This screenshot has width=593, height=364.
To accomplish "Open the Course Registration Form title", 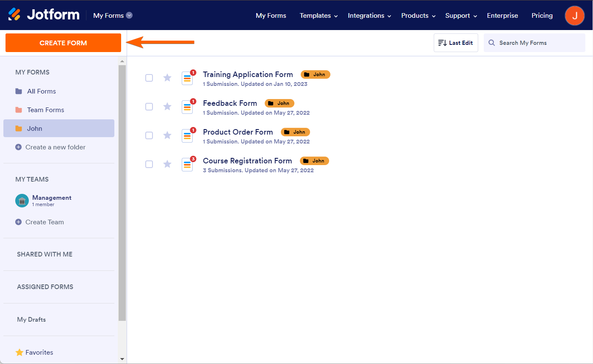I will [247, 161].
